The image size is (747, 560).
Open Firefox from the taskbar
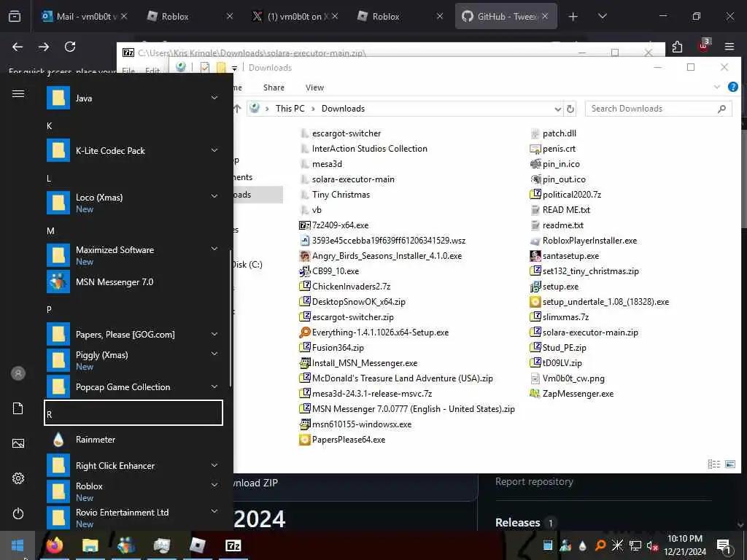click(54, 545)
